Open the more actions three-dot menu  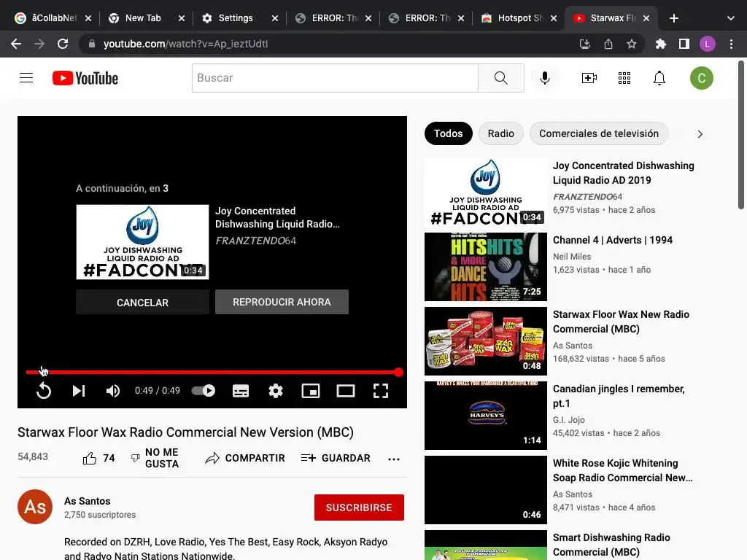[393, 459]
